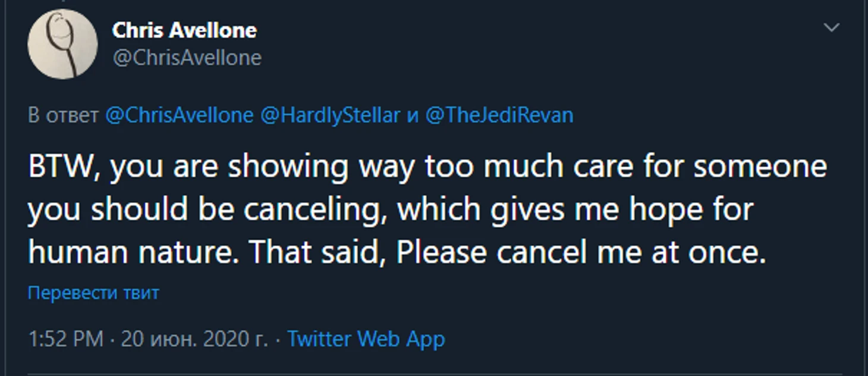Click the tweet's first line starting "BTW"
The height and width of the screenshot is (376, 868).
[x=427, y=167]
